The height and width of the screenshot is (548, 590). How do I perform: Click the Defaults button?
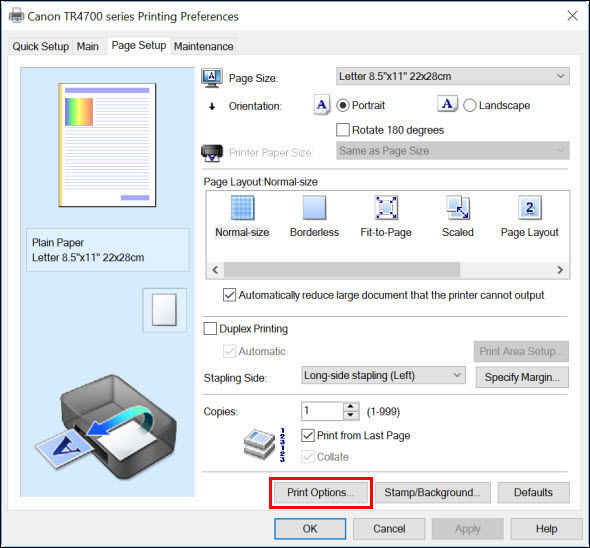click(x=534, y=492)
